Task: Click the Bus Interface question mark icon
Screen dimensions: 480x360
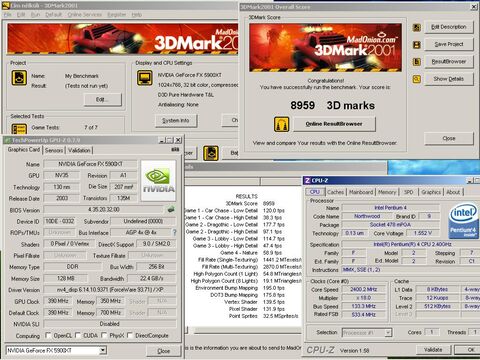Action: click(x=174, y=232)
